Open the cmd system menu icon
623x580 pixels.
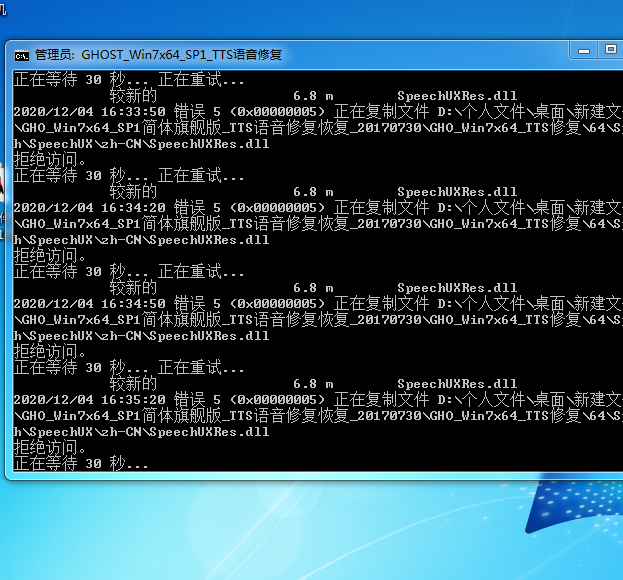click(x=21, y=54)
